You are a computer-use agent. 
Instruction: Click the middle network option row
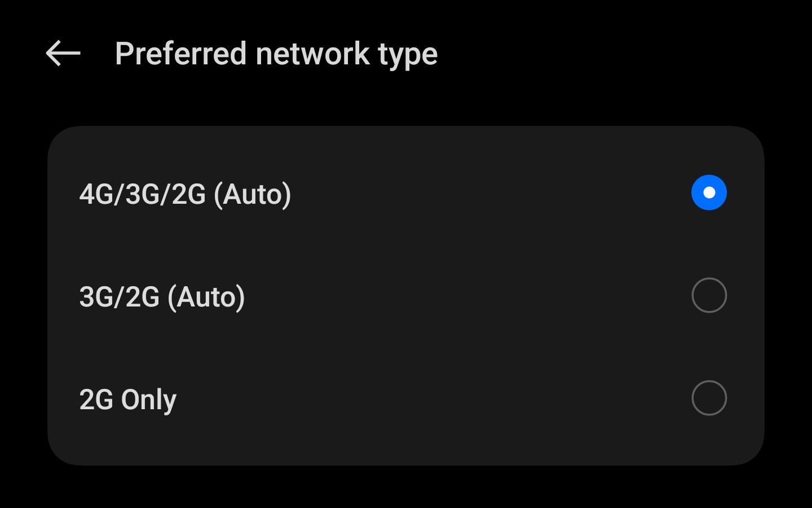tap(395, 295)
